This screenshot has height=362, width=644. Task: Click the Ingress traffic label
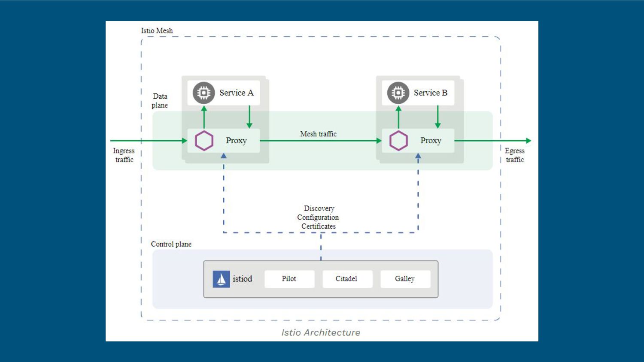tap(124, 155)
